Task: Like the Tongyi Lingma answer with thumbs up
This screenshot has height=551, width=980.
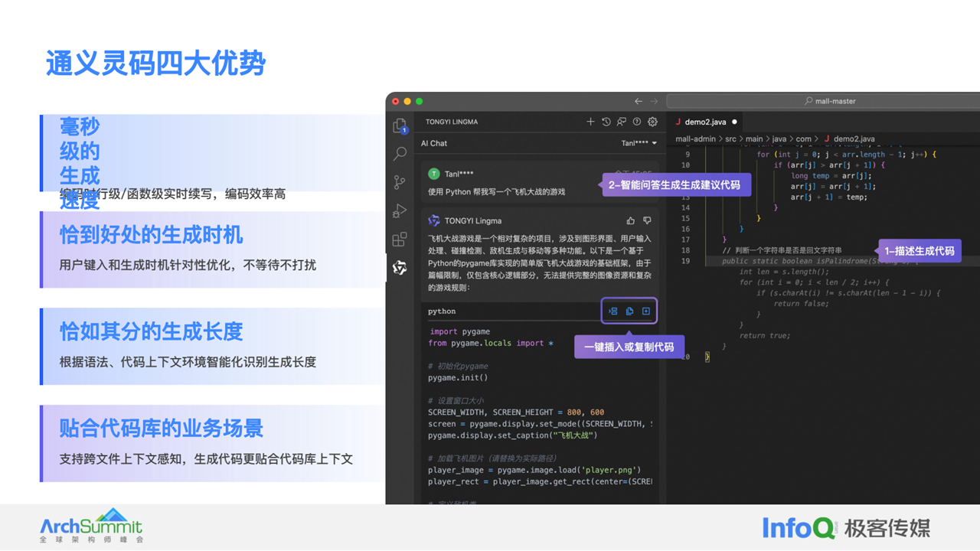Action: (x=631, y=220)
